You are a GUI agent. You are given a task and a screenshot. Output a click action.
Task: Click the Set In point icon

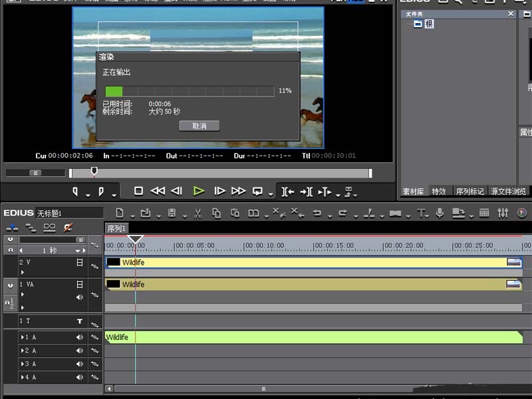point(75,192)
